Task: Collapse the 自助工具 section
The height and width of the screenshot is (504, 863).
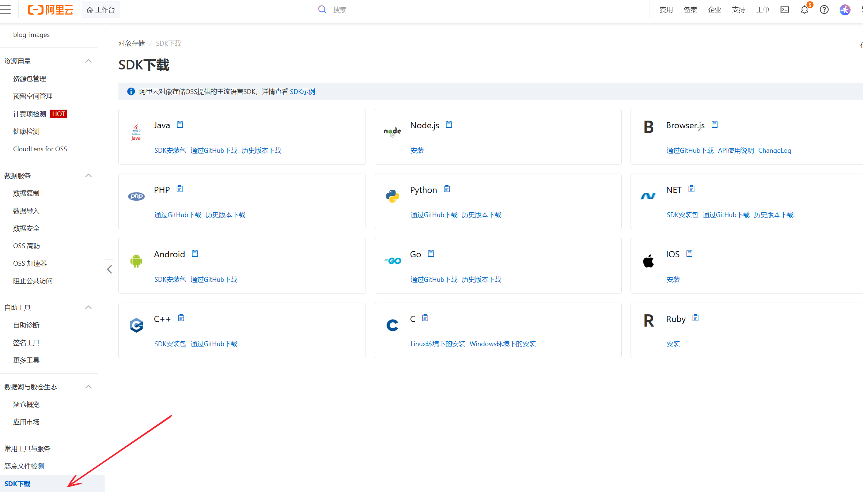Action: 88,308
